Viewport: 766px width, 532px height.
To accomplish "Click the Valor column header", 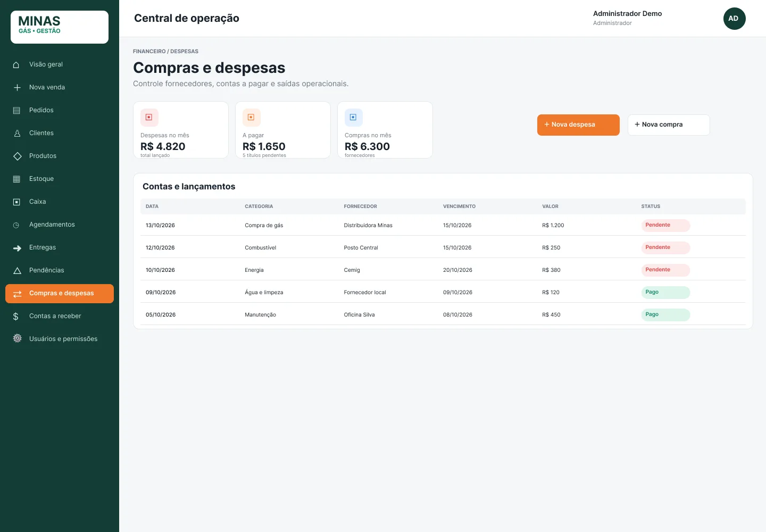I will tap(551, 206).
